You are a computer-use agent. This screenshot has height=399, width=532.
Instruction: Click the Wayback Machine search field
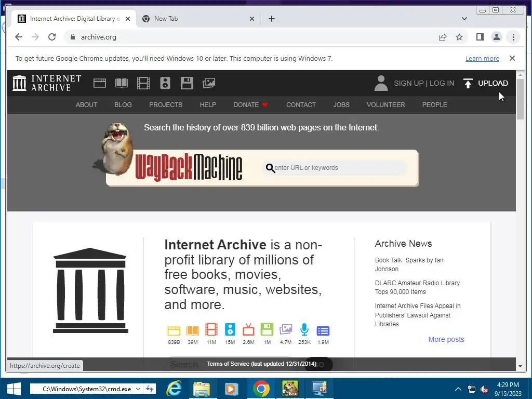point(334,168)
